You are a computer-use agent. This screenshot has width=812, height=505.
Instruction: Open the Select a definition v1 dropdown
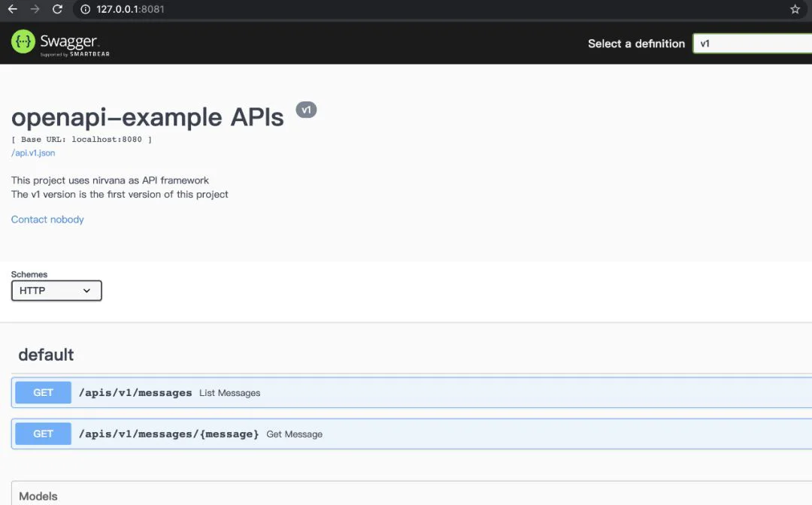pyautogui.click(x=753, y=44)
